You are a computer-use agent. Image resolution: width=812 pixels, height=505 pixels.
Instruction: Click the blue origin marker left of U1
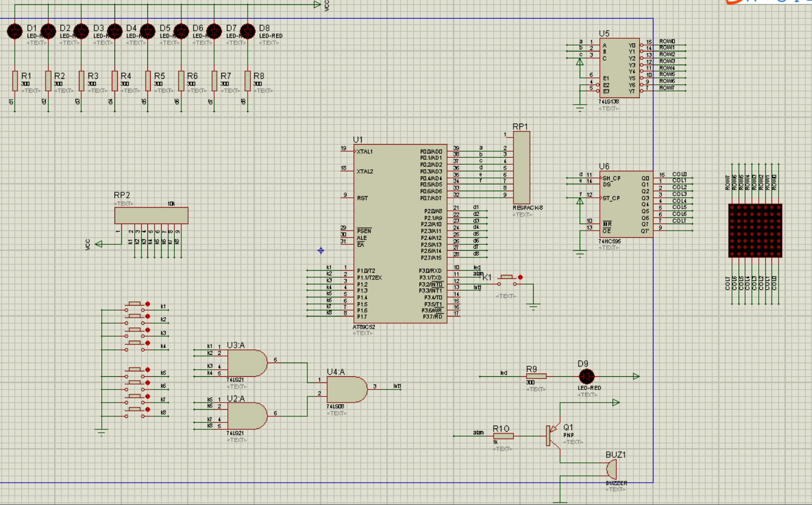(x=321, y=250)
